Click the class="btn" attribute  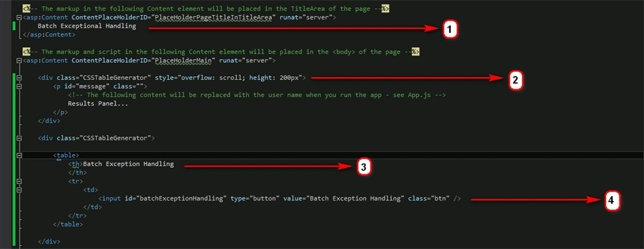point(429,199)
